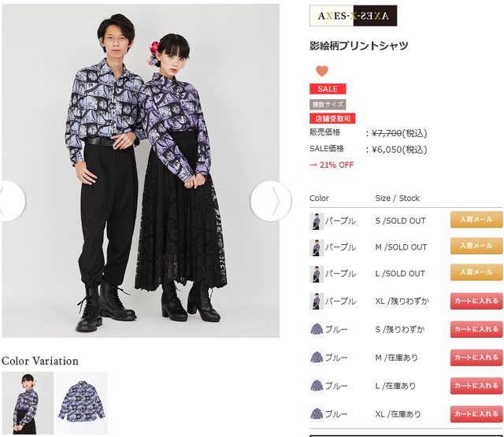The height and width of the screenshot is (437, 504).
Task: Select blue shirt color variation thumbnail
Action: click(82, 403)
